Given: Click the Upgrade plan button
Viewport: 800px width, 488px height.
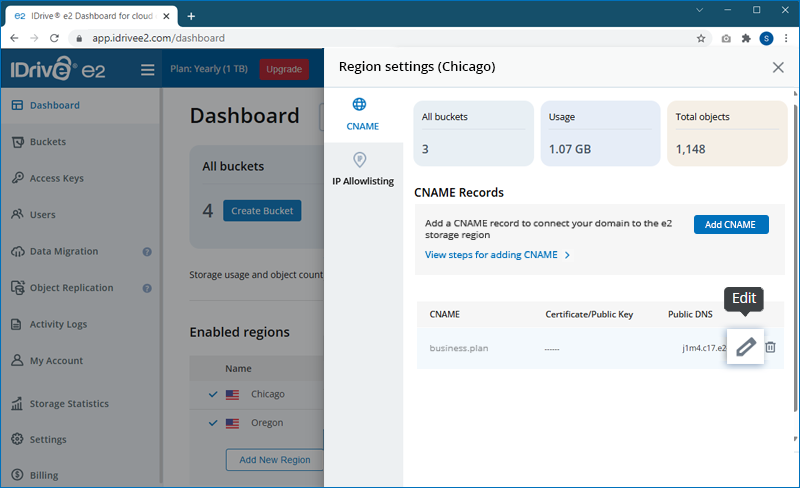Looking at the screenshot, I should point(284,69).
